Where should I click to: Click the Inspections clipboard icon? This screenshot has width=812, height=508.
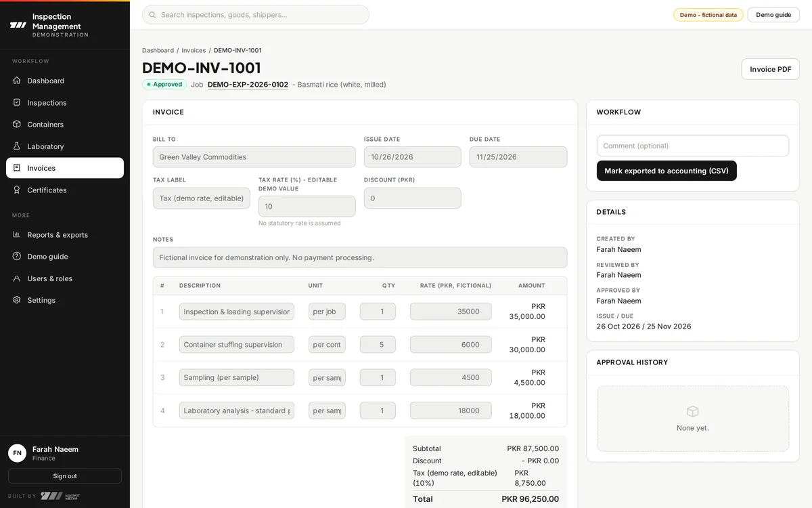(17, 102)
